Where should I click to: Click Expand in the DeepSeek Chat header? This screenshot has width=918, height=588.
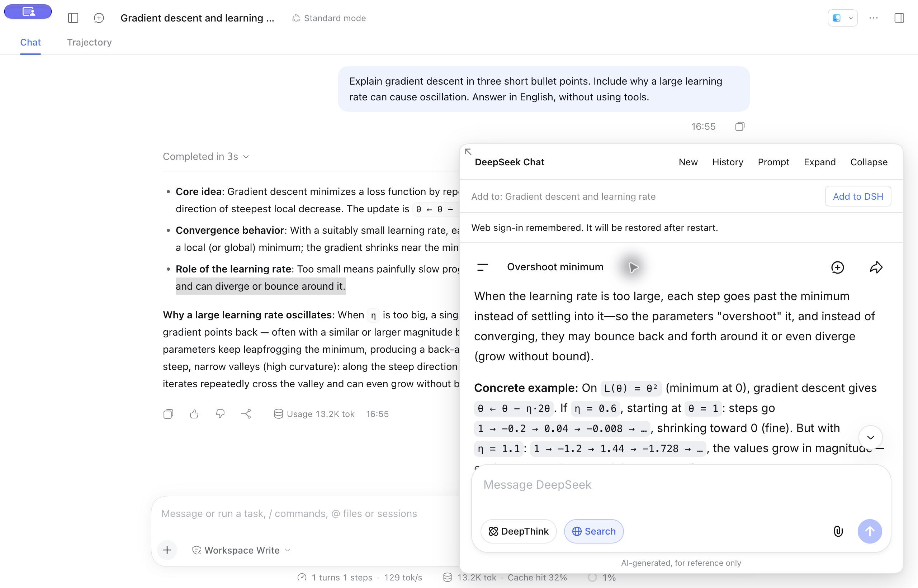click(819, 162)
